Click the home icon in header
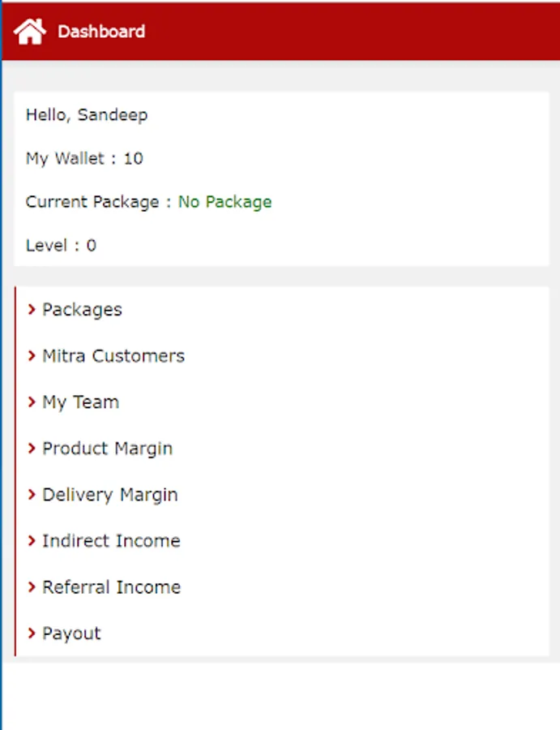 coord(30,32)
